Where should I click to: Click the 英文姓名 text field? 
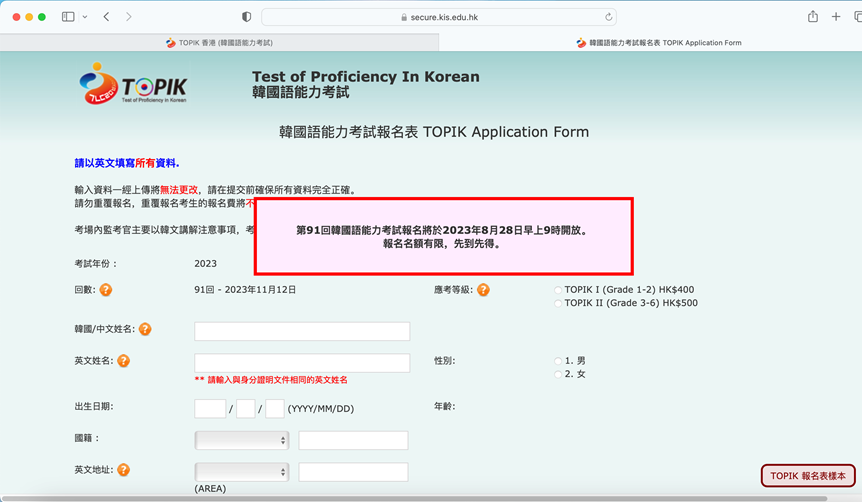click(302, 363)
